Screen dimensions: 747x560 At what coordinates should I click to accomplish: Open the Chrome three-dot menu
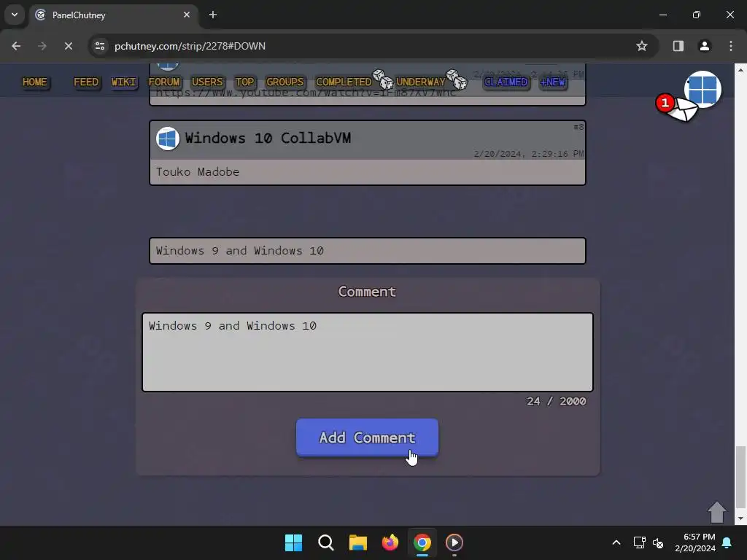(731, 46)
